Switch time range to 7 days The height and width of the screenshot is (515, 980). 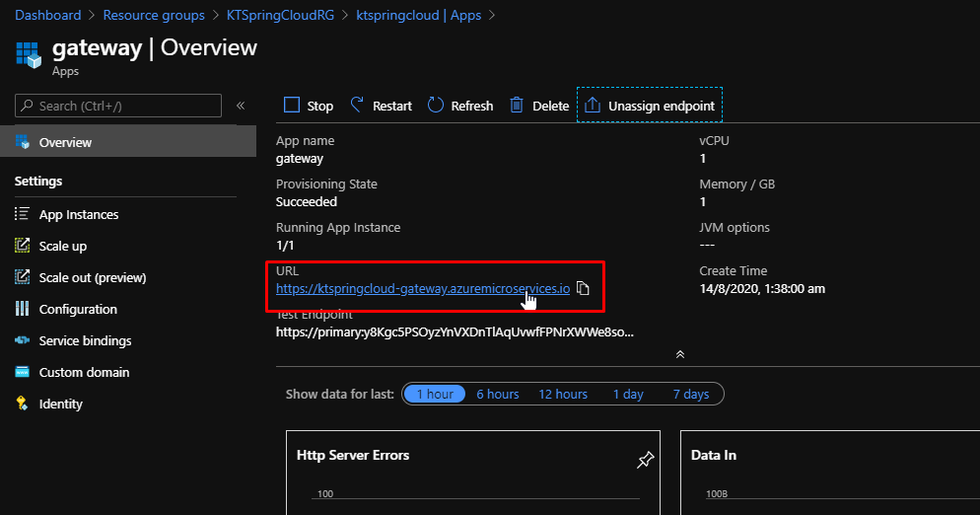click(x=690, y=394)
